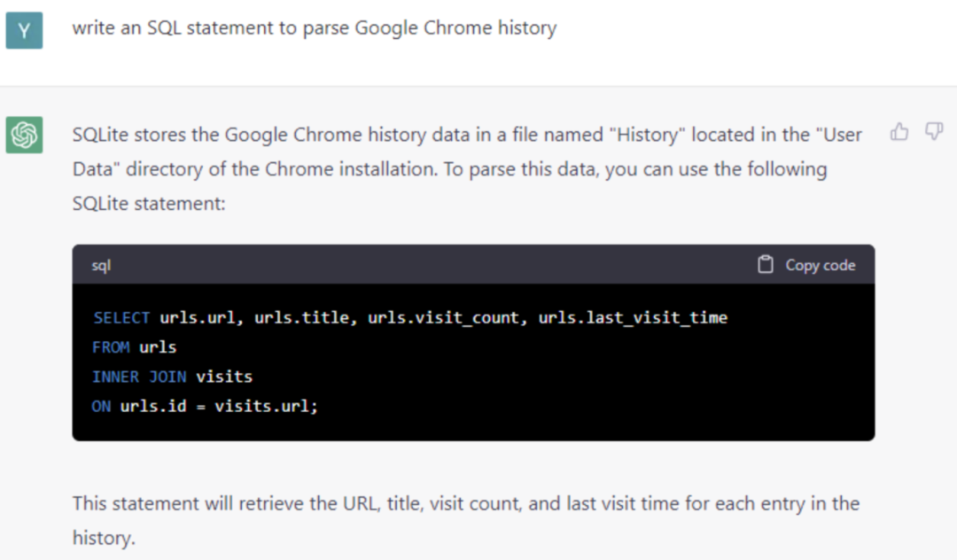Click the FROM keyword in the code
Screen dimensions: 957x560
point(111,347)
